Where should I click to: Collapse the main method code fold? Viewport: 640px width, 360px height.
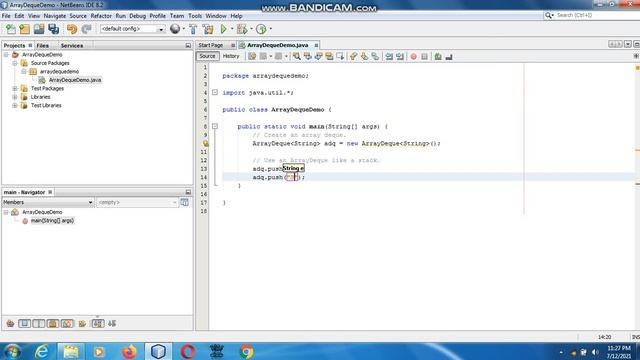(215, 127)
